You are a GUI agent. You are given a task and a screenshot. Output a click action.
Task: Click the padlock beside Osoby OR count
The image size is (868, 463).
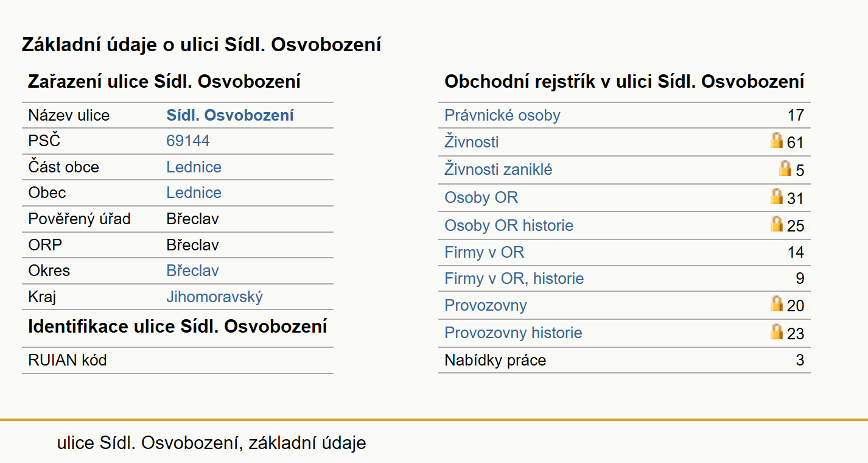click(776, 197)
